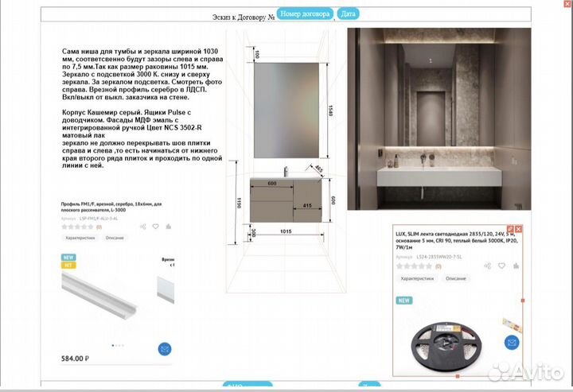
Task: Switch to Характеристики on the LED strip card
Action: point(415,279)
